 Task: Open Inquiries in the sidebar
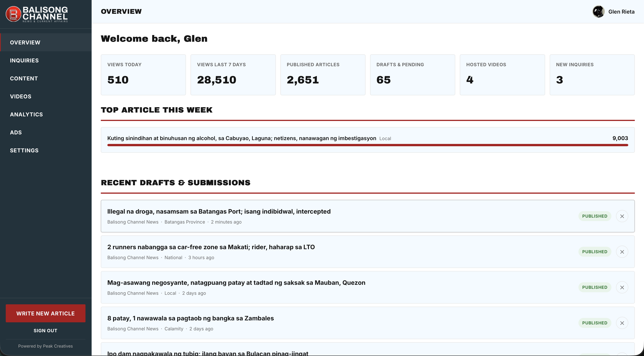(46, 60)
